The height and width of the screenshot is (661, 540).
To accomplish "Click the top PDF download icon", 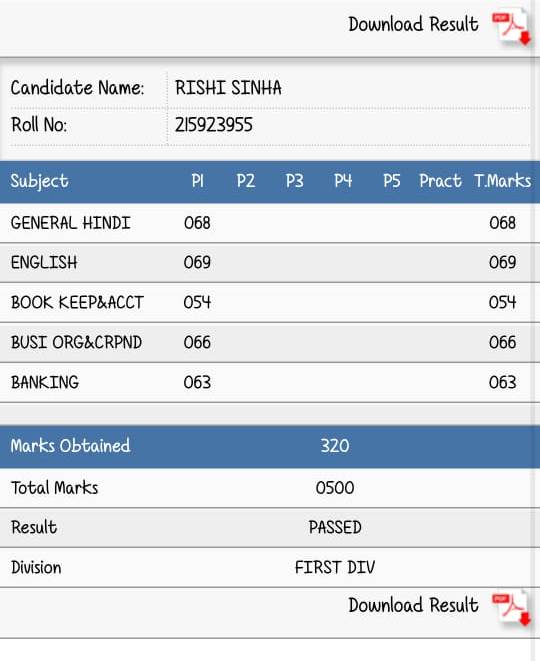I will coord(512,28).
